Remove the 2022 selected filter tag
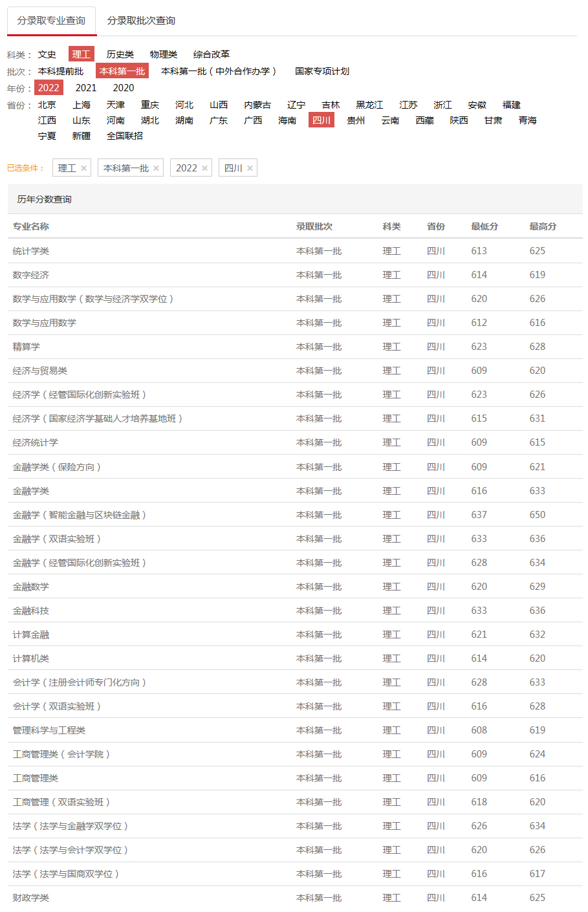This screenshot has height=912, width=588. [x=204, y=168]
